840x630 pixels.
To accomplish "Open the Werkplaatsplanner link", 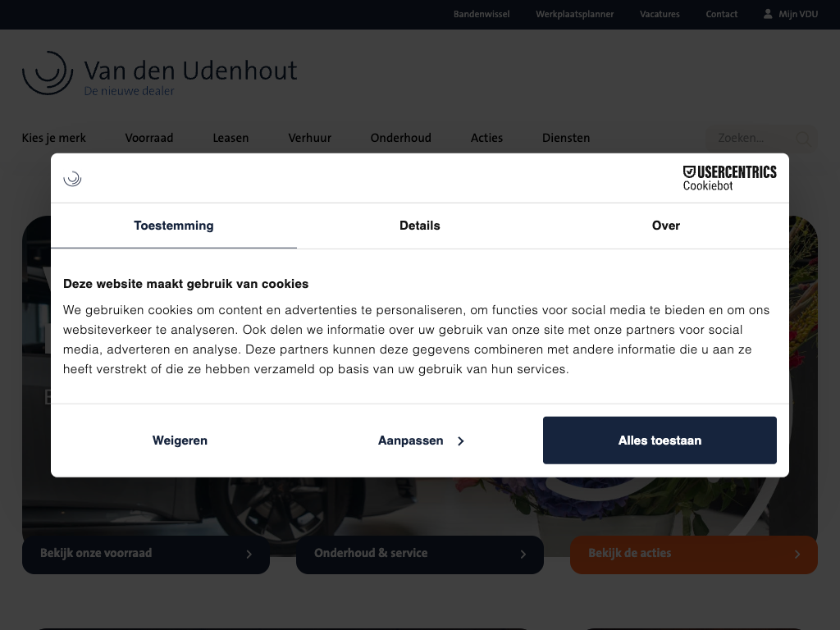I will 574,14.
